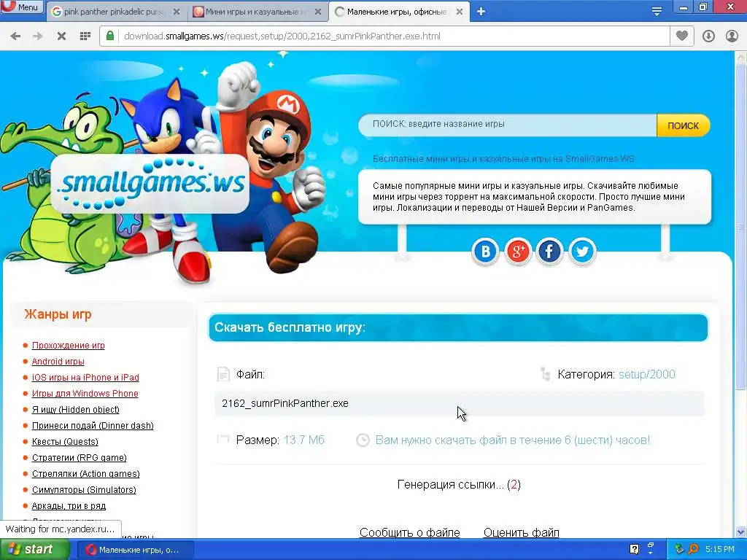Click the 13.7 Мб size value
Viewport: 747px width, 560px height.
pyautogui.click(x=304, y=440)
